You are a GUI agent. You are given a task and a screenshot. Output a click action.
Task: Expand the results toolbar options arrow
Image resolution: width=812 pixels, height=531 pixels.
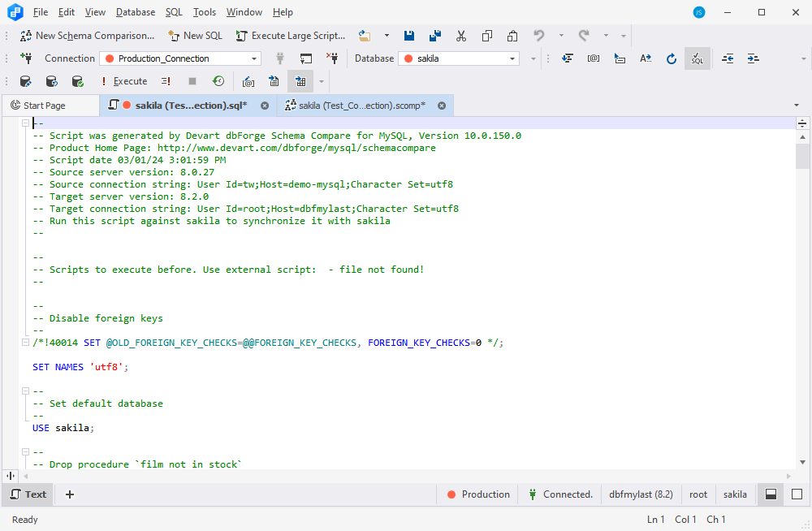point(321,81)
